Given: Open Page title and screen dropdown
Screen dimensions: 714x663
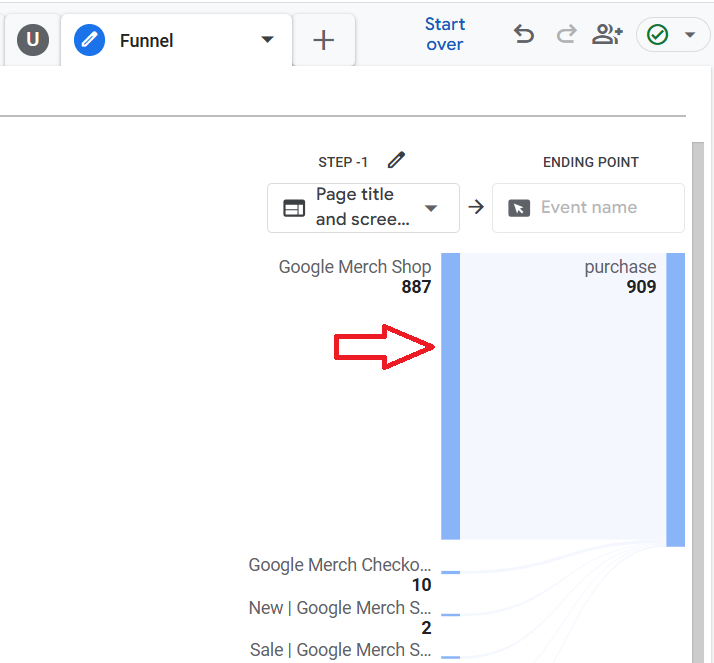Looking at the screenshot, I should click(x=363, y=208).
